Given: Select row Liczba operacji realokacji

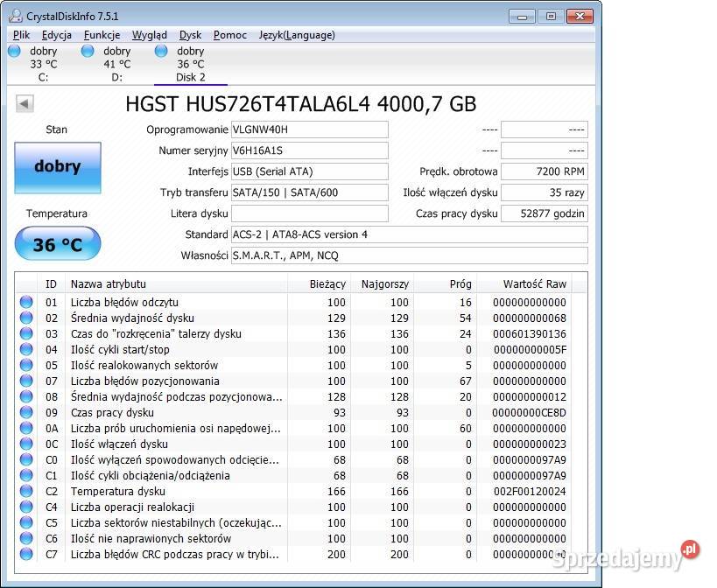Looking at the screenshot, I should (294, 507).
